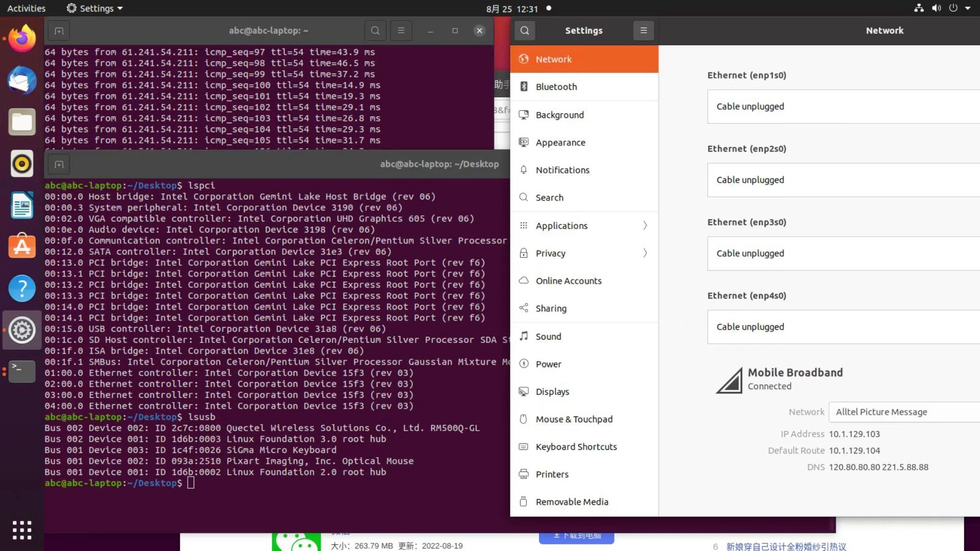Open Displays settings
The height and width of the screenshot is (551, 980).
584,392
